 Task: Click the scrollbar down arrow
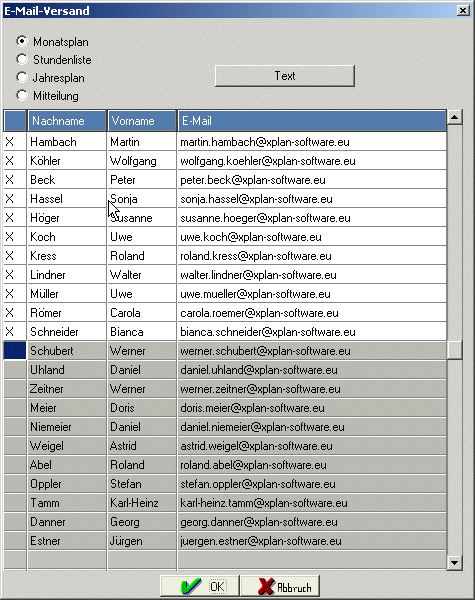(x=454, y=562)
